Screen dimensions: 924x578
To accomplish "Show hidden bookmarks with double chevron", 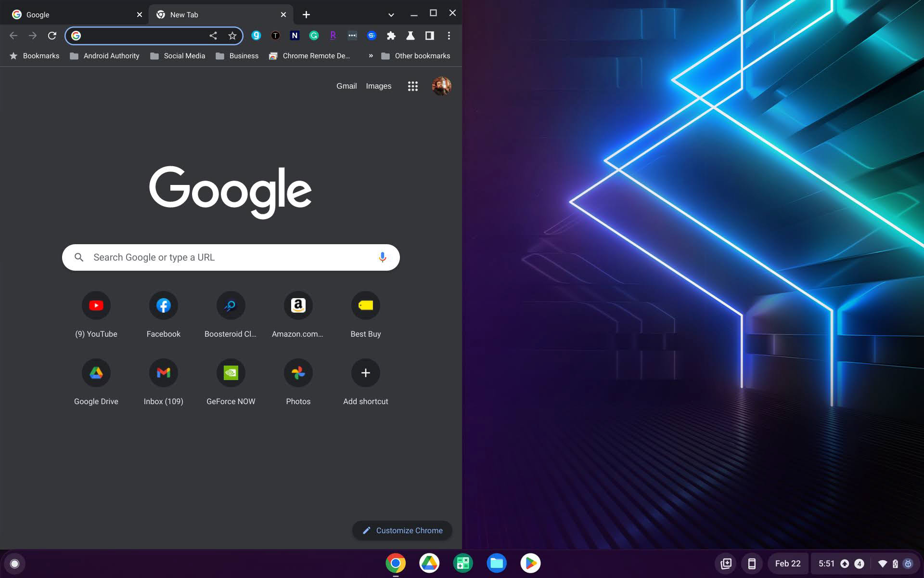I will [x=371, y=56].
